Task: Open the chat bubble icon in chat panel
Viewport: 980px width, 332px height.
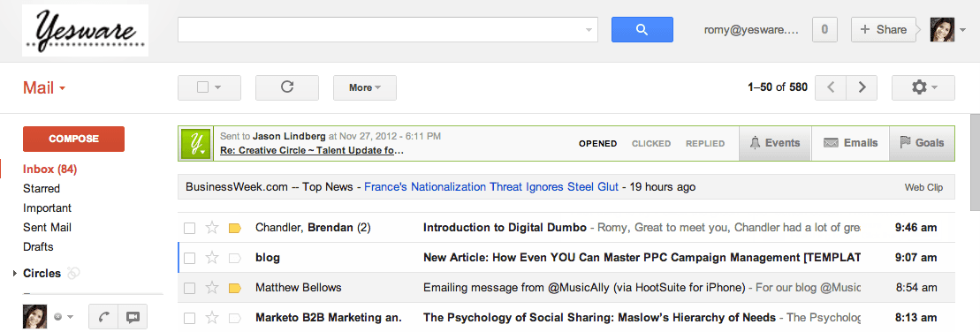Action: click(x=133, y=317)
